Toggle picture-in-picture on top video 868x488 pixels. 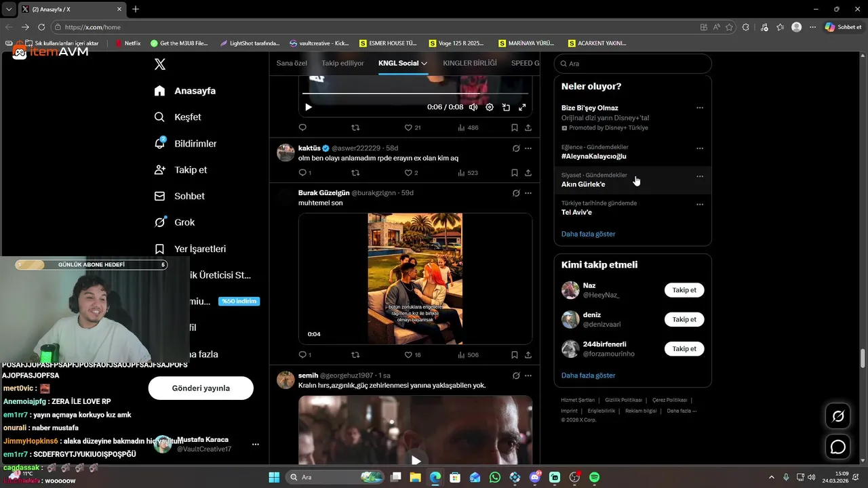tap(506, 107)
